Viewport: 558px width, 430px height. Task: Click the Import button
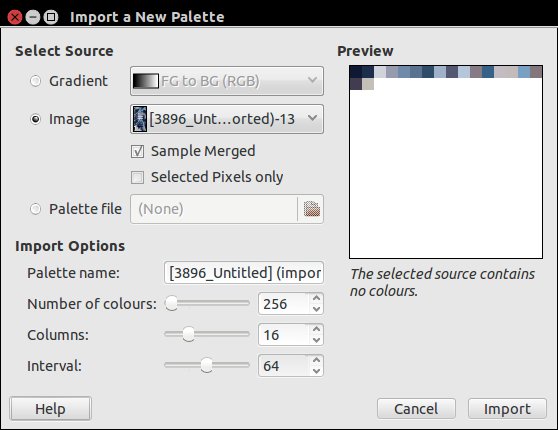(507, 409)
